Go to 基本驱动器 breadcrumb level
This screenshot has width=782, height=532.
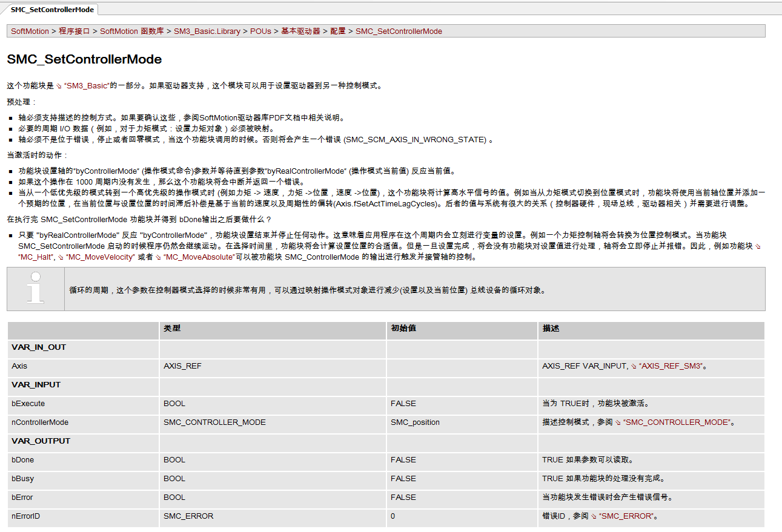point(300,31)
